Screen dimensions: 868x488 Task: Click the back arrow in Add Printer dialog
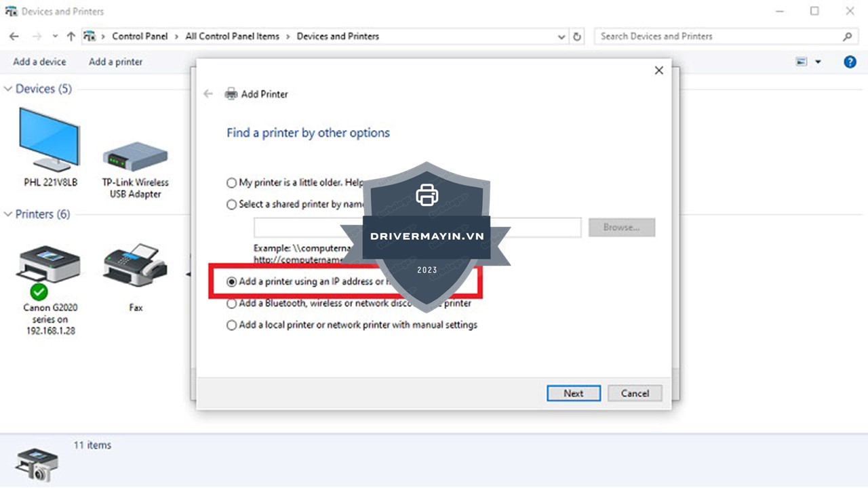coord(208,94)
